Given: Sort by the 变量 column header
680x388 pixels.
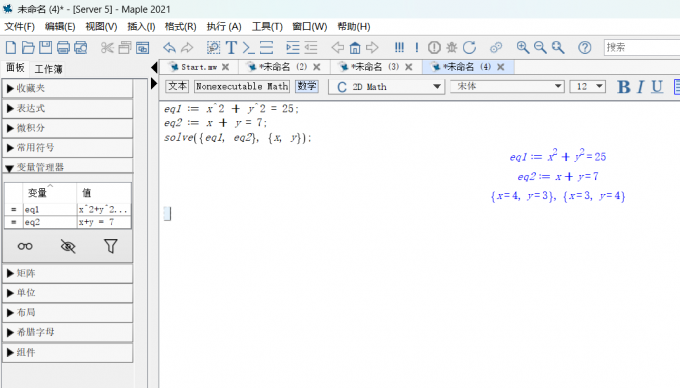Looking at the screenshot, I should coord(49,192).
